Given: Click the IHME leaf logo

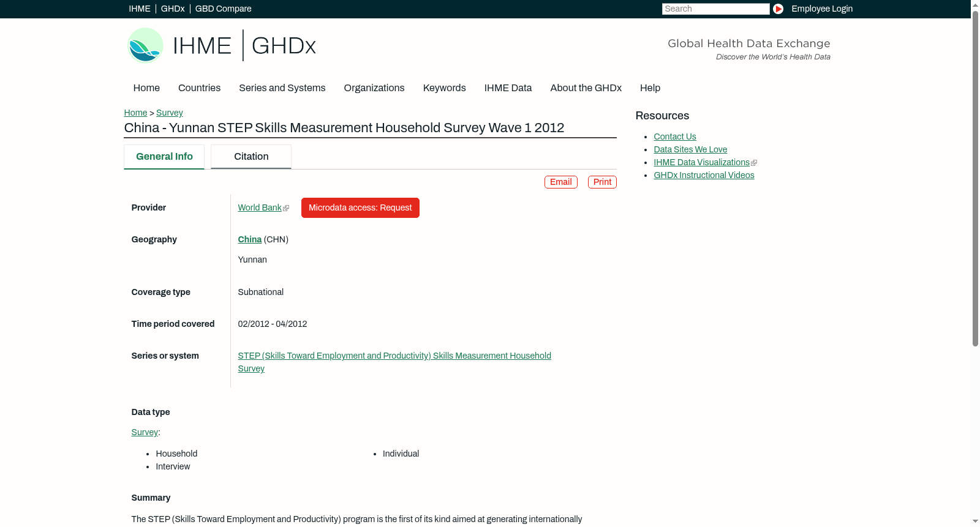Looking at the screenshot, I should pos(145,45).
